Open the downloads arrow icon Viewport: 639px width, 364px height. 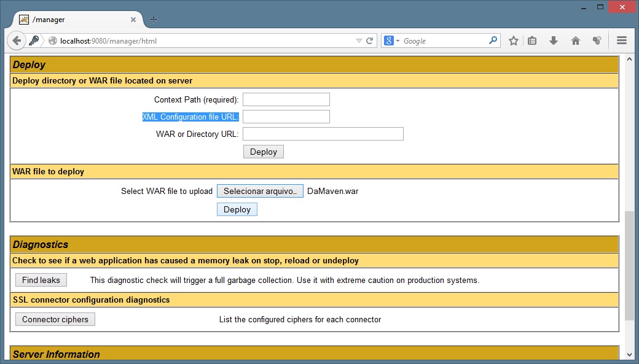point(554,41)
